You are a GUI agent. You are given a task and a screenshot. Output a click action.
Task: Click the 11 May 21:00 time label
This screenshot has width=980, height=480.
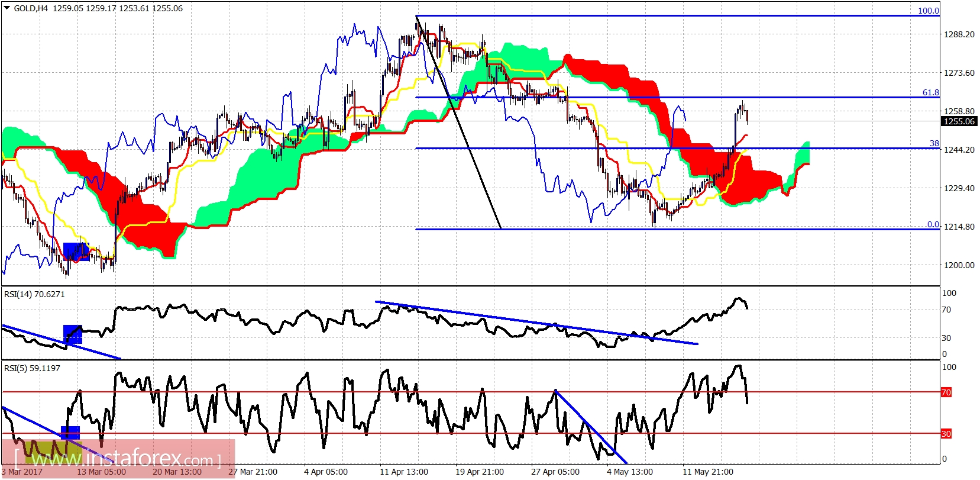[708, 472]
